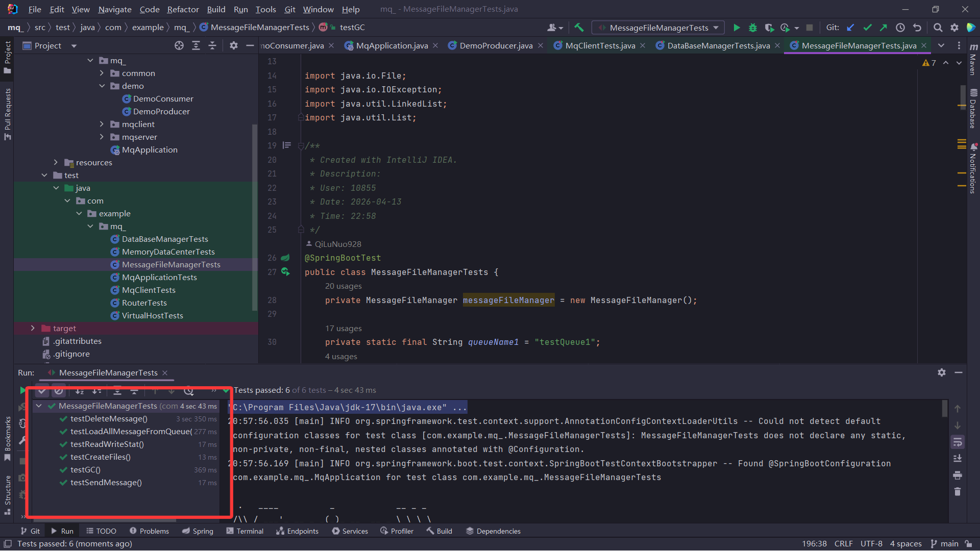Toggle Show Passed tests filter

42,391
